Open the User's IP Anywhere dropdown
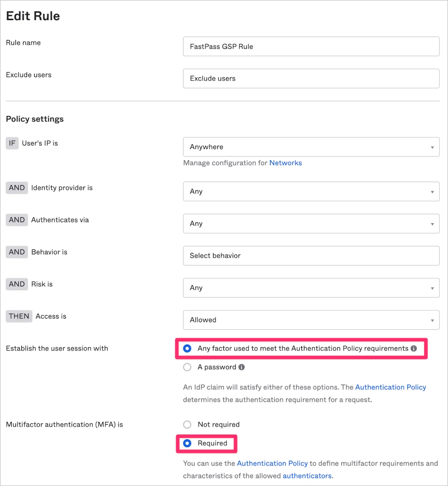The height and width of the screenshot is (486, 448). 311,147
